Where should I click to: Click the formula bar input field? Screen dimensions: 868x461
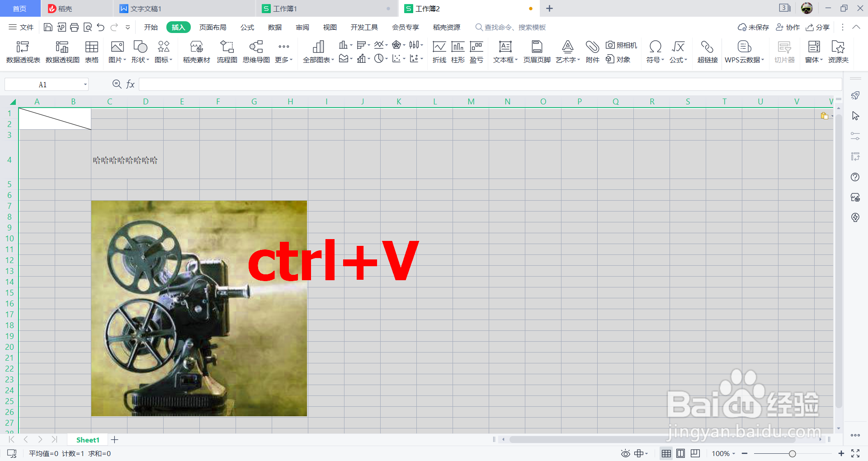tap(490, 84)
